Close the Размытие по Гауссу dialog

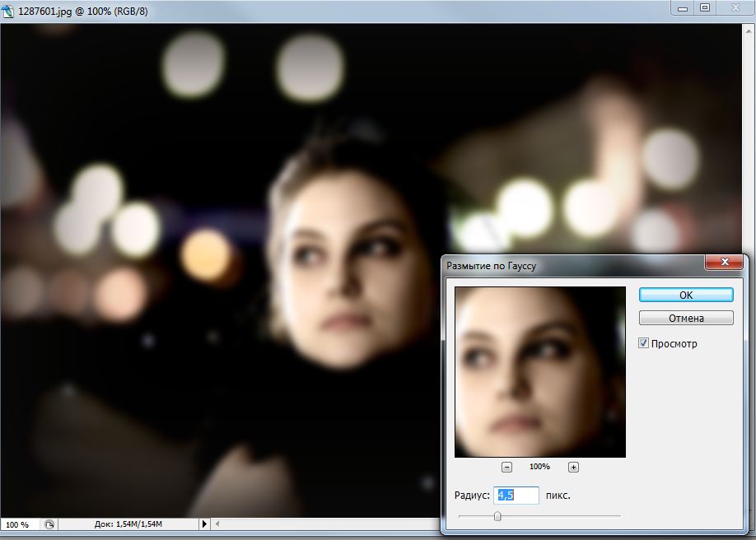click(724, 262)
